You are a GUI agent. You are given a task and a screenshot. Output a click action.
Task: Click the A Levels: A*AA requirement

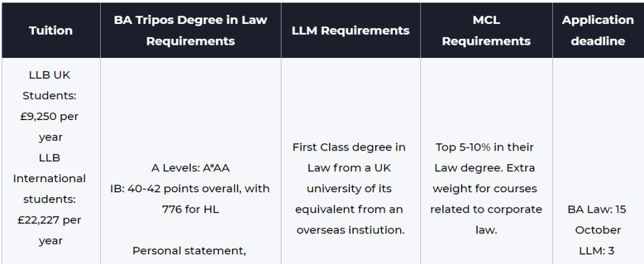coord(190,168)
